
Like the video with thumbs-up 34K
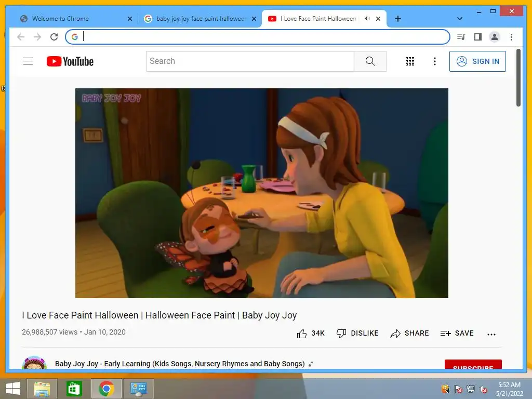311,333
